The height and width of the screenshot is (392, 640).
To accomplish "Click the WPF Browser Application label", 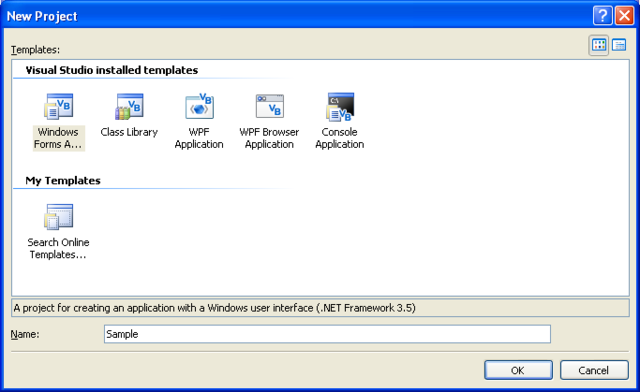I will click(x=269, y=138).
